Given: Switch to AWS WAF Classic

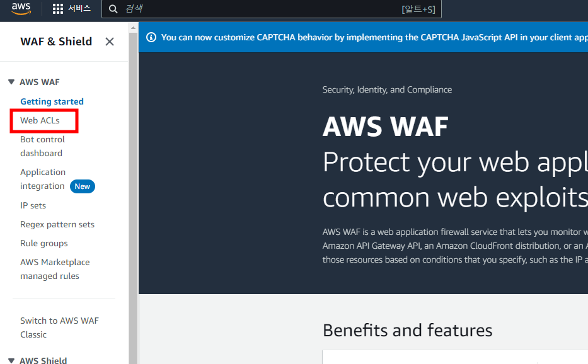Looking at the screenshot, I should (59, 327).
